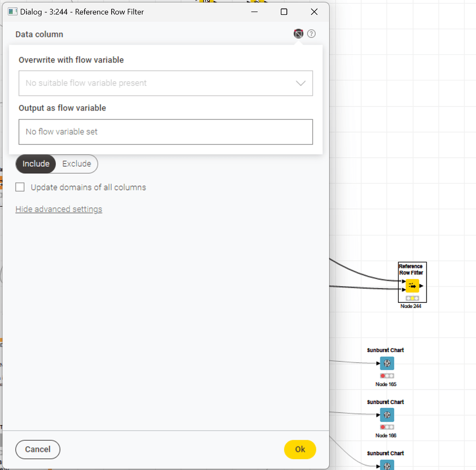The height and width of the screenshot is (470, 476).
Task: Dismiss the dialog with Cancel
Action: click(x=37, y=449)
